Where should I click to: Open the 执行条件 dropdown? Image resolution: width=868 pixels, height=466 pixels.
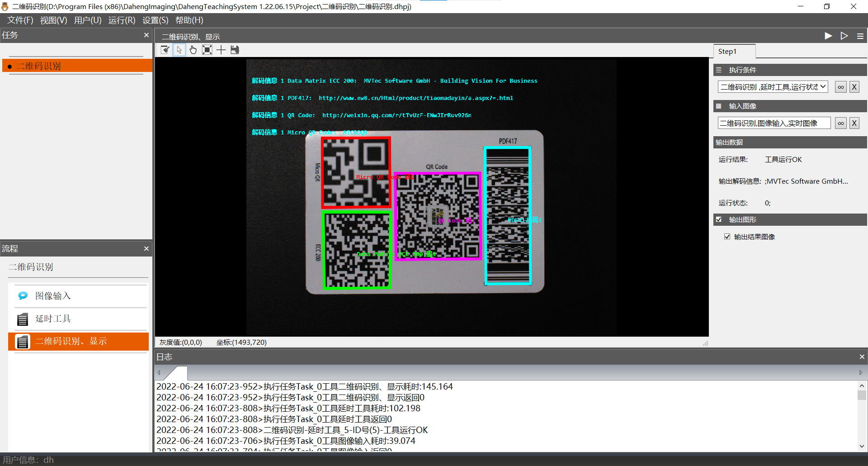coord(773,87)
